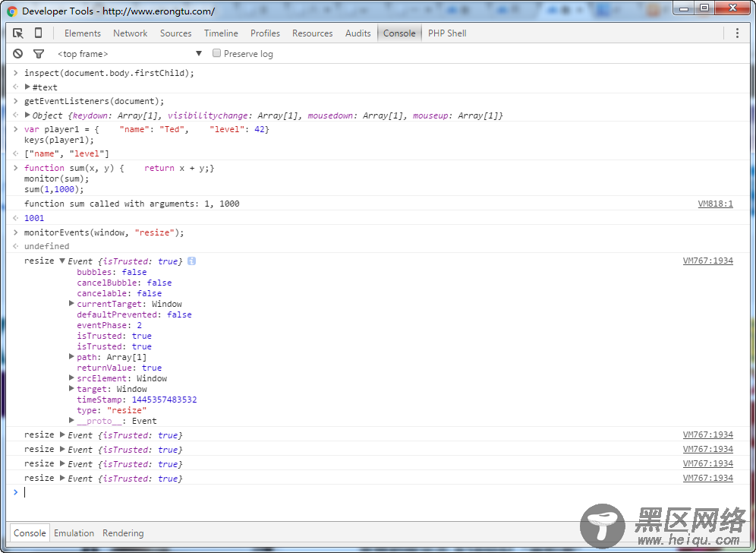The width and height of the screenshot is (756, 553).
Task: Expand the Object keydown listeners result
Action: (27, 115)
